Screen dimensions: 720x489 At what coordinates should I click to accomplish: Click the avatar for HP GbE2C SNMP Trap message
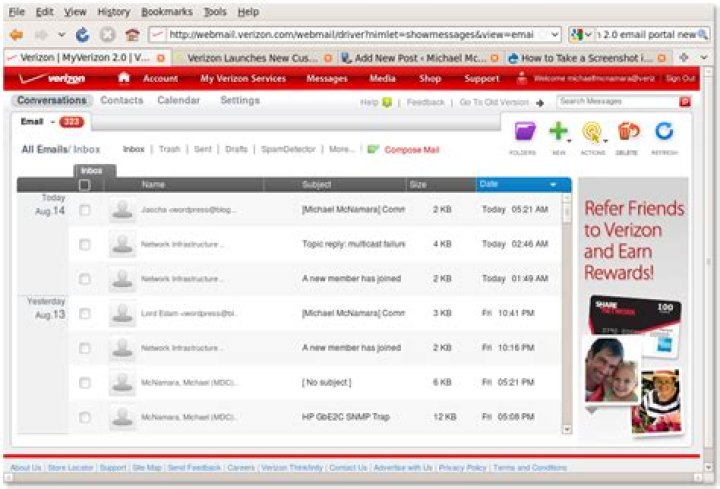tap(123, 417)
